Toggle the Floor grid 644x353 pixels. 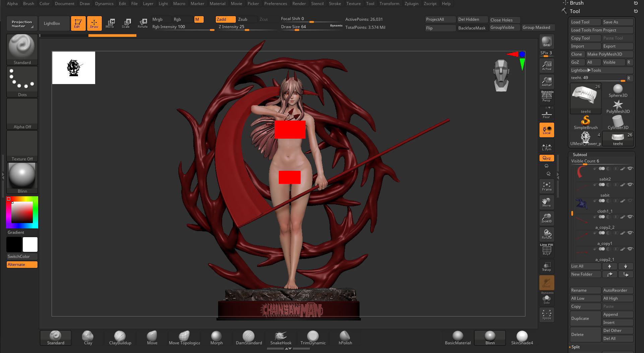pos(546,114)
